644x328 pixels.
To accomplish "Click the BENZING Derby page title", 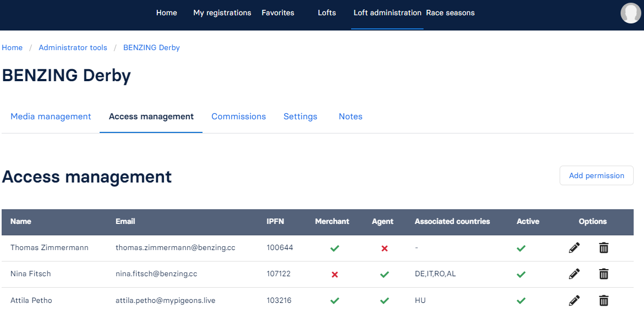I will pyautogui.click(x=66, y=76).
